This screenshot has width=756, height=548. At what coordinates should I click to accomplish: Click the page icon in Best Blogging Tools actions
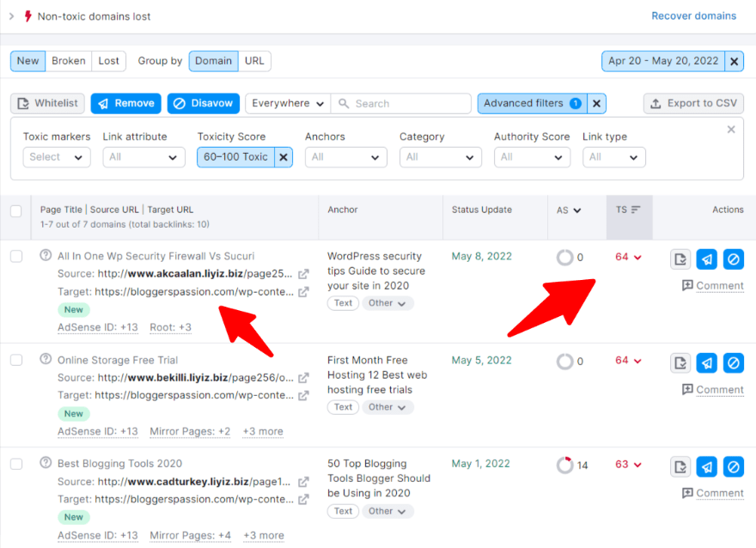coord(680,466)
